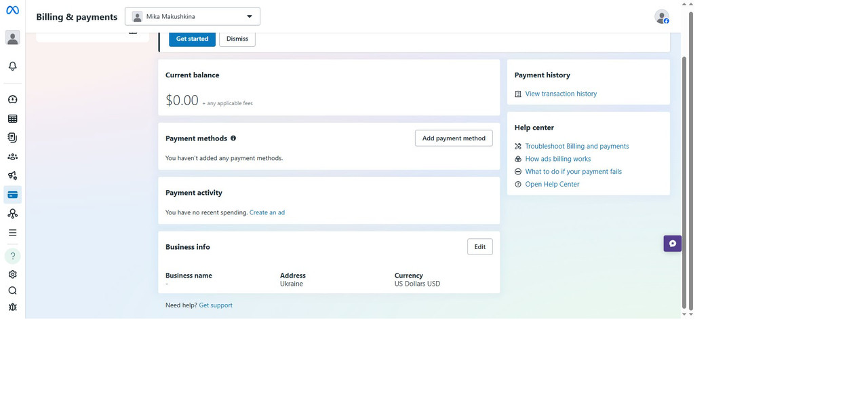Open the profile avatar in the left sidebar
868x416 pixels.
12,38
